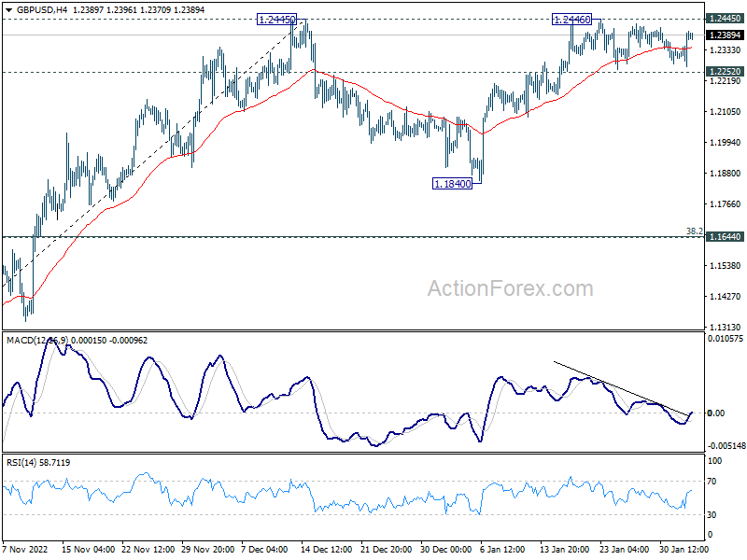Select the current price tag 1.23894
The height and width of the screenshot is (560, 747).
pyautogui.click(x=725, y=35)
